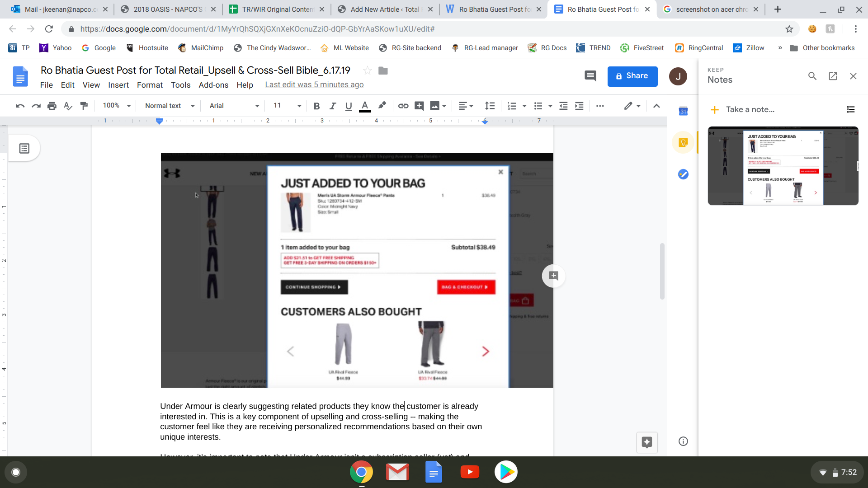Click the Redo icon in toolbar
Viewport: 868px width, 488px height.
[x=36, y=106]
